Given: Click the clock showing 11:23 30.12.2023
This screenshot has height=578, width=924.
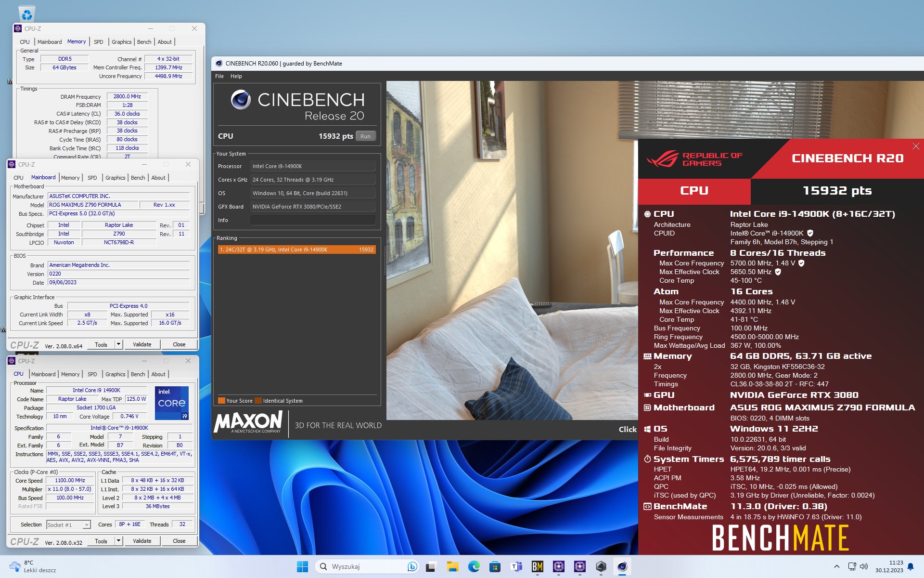Looking at the screenshot, I should [889, 566].
